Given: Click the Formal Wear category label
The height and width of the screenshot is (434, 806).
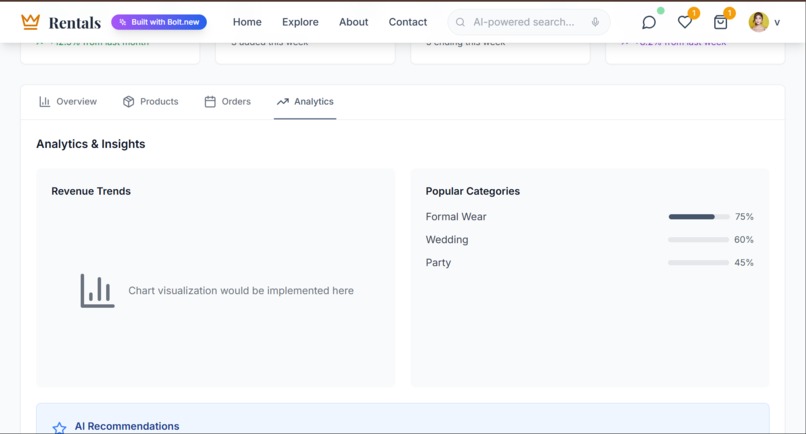Looking at the screenshot, I should pyautogui.click(x=456, y=217).
